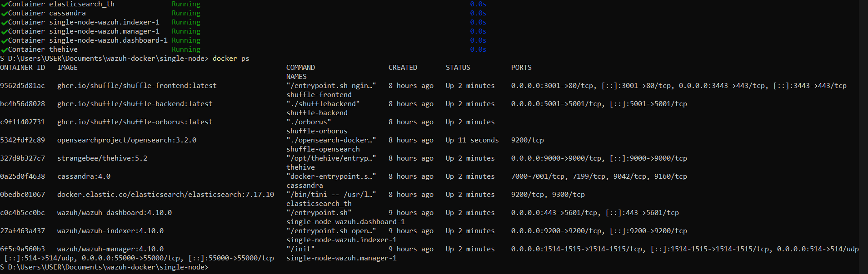868x274 pixels.
Task: Click the 0.0s timing for elasticsearch_th
Action: coord(478,4)
